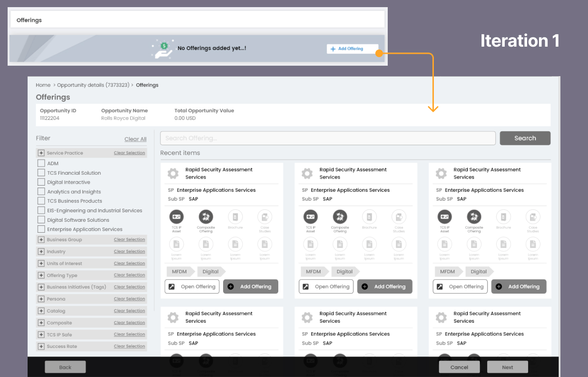The width and height of the screenshot is (588, 377).
Task: Click Brochure icon in first offering card
Action: pos(235,217)
